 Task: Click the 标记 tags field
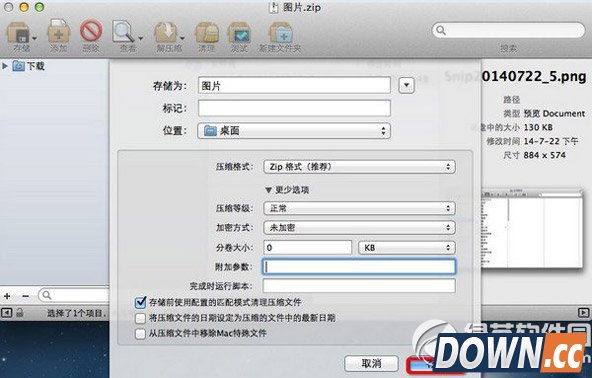(294, 108)
